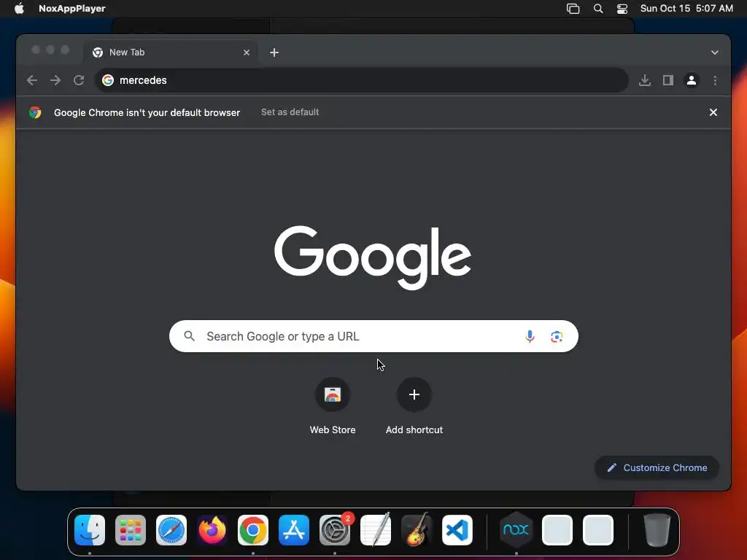Open the Chrome downloads icon

pos(645,80)
